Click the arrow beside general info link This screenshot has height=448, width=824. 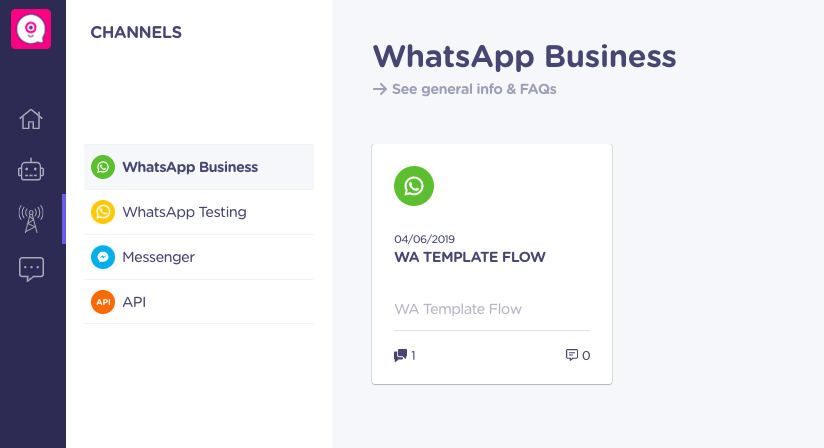(380, 89)
